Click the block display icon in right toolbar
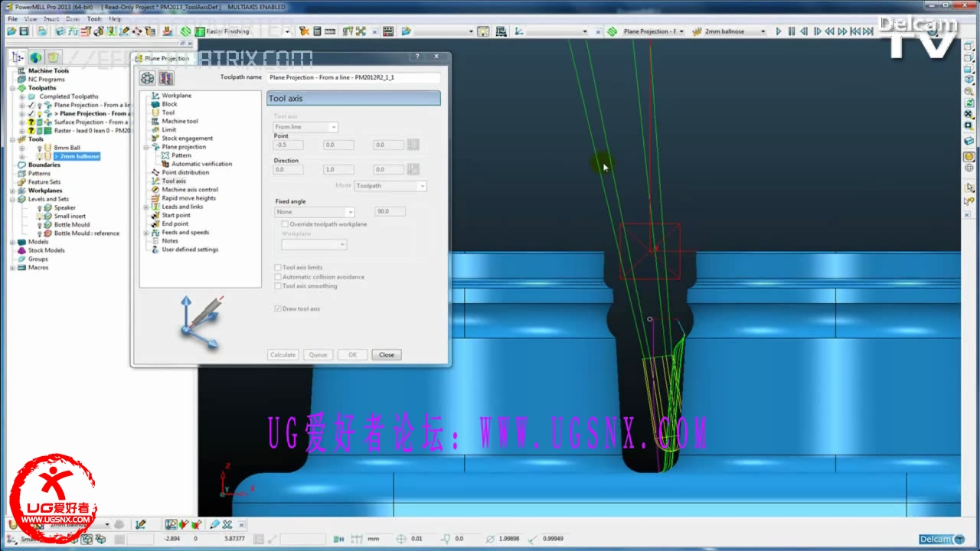Viewport: 980px width, 551px height. click(969, 140)
